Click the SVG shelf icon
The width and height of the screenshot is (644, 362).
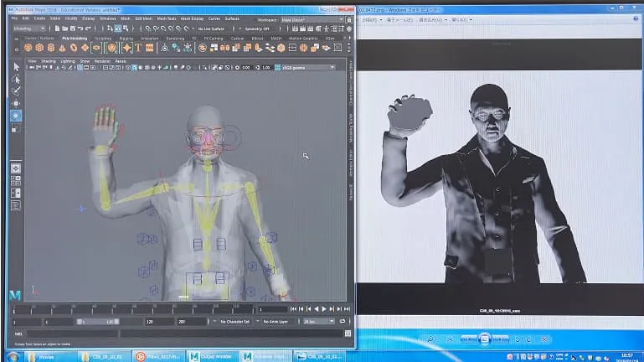pyautogui.click(x=150, y=48)
